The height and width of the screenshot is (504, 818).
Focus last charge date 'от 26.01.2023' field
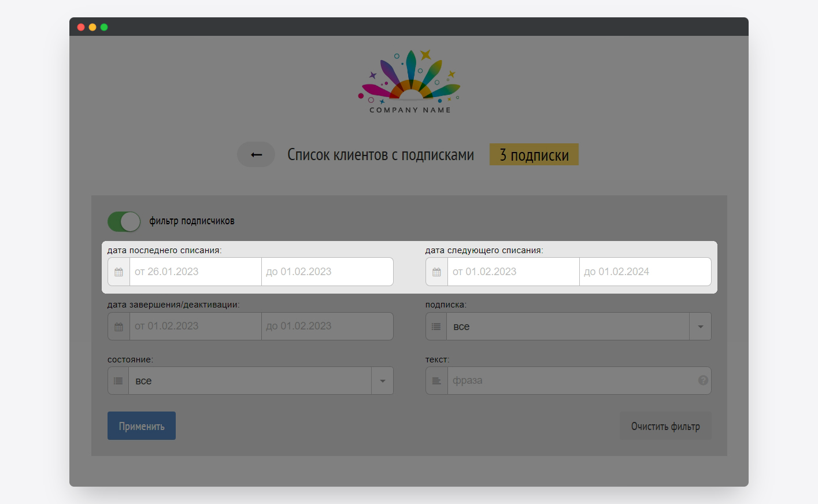(x=195, y=272)
